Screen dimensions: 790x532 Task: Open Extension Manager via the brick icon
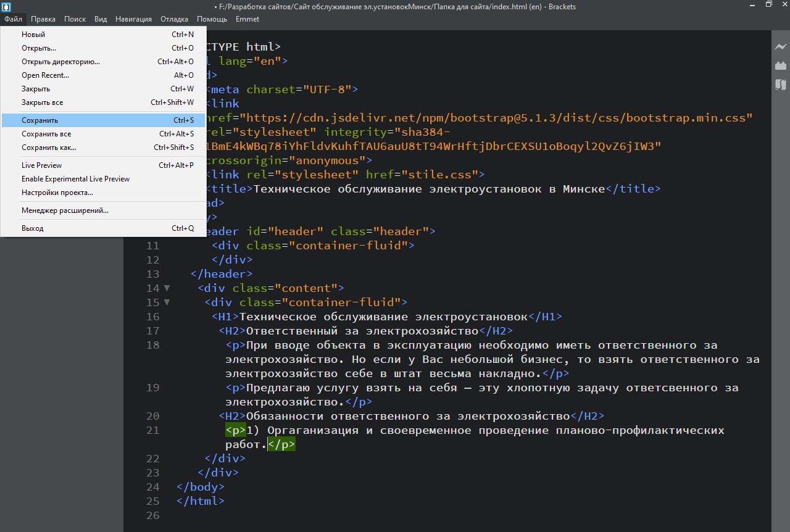point(781,65)
